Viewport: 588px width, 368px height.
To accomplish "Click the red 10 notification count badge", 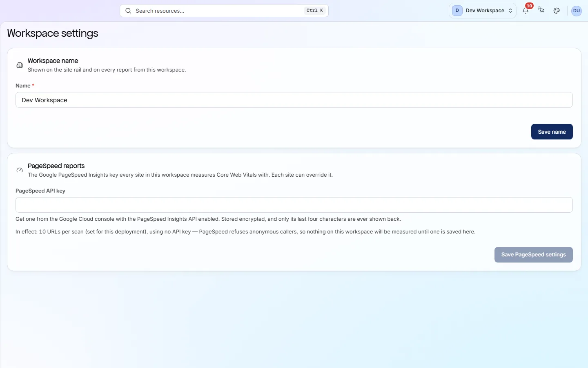I will [x=529, y=6].
